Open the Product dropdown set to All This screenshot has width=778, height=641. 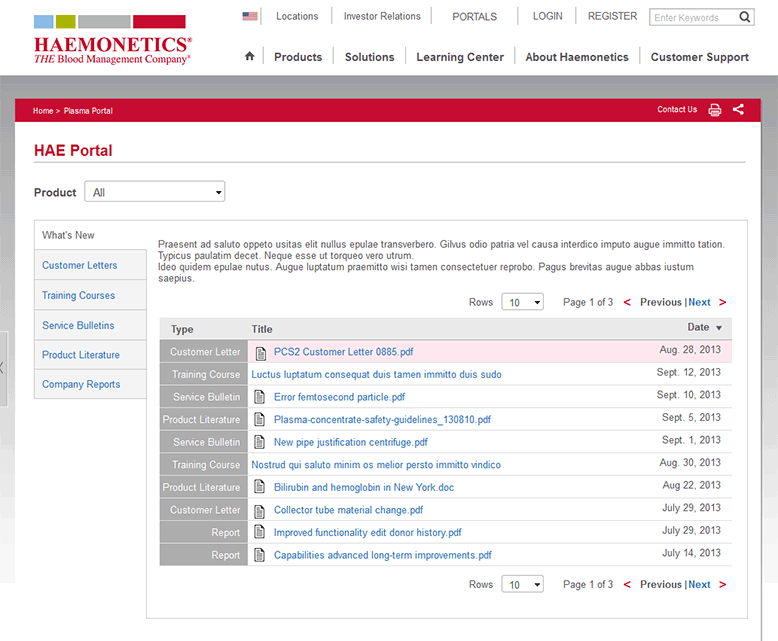154,192
